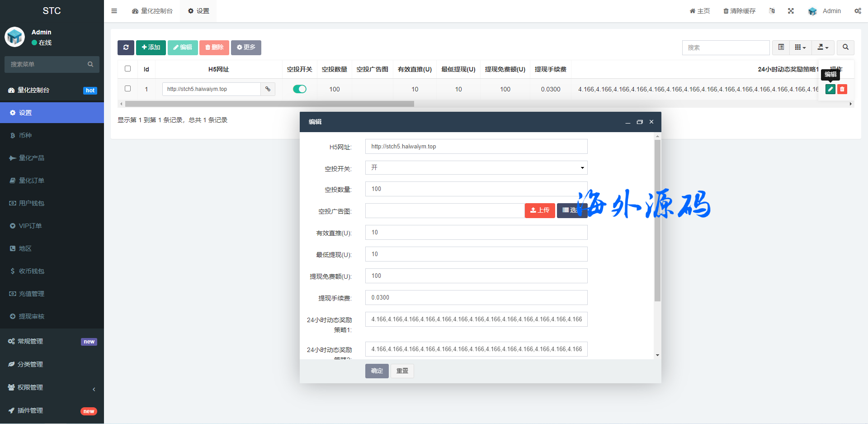Click the search magnifier button at top right
Viewport: 868px width, 424px height.
pyautogui.click(x=845, y=48)
